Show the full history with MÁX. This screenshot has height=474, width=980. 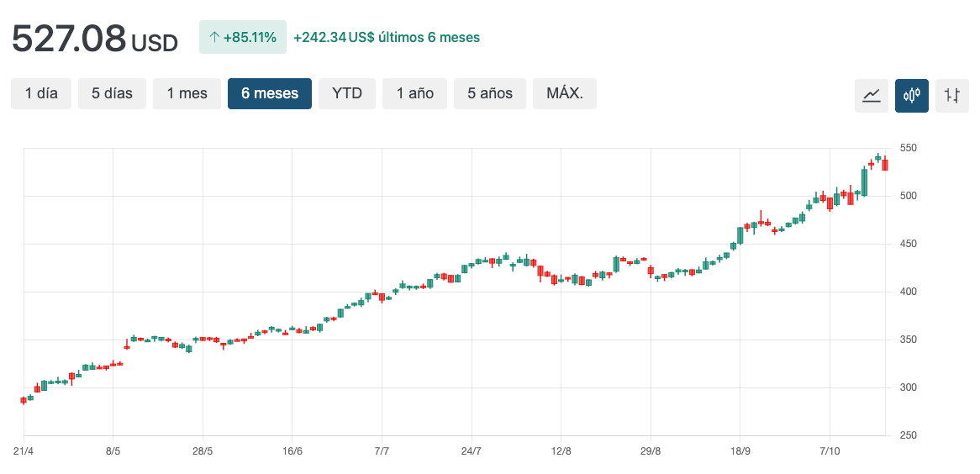565,93
